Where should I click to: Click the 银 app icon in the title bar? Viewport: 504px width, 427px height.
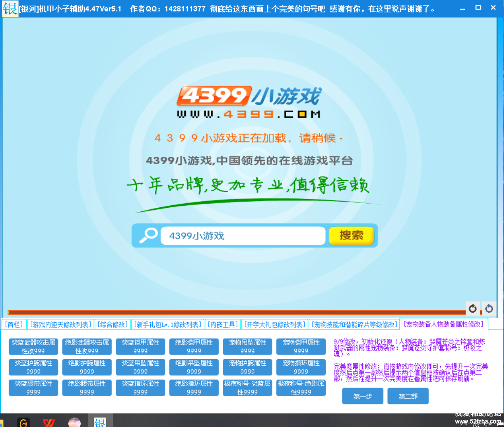coord(10,8)
